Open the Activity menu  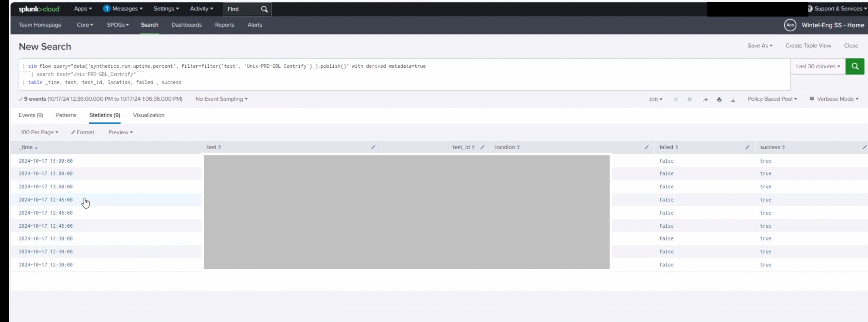coord(201,9)
